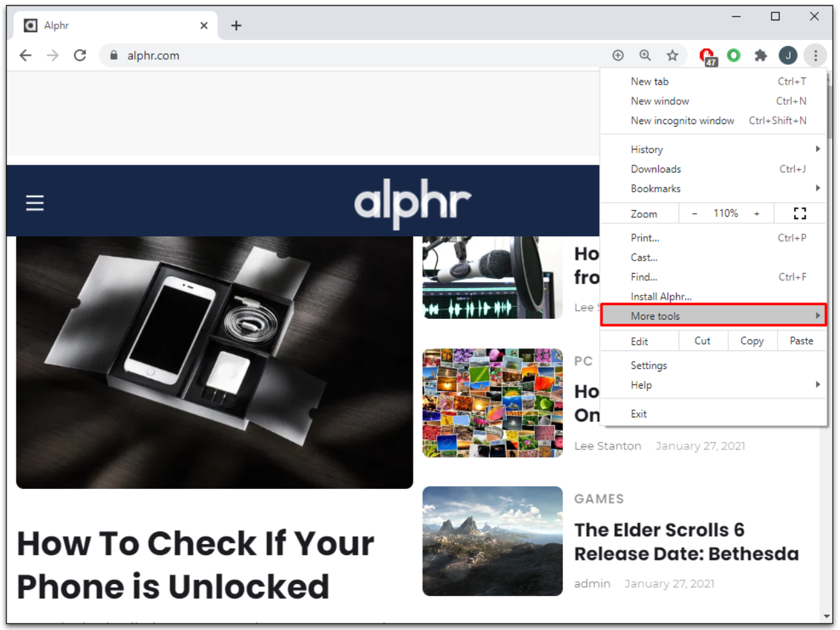840x630 pixels.
Task: Open the AdBlock extension showing 47
Action: (707, 55)
